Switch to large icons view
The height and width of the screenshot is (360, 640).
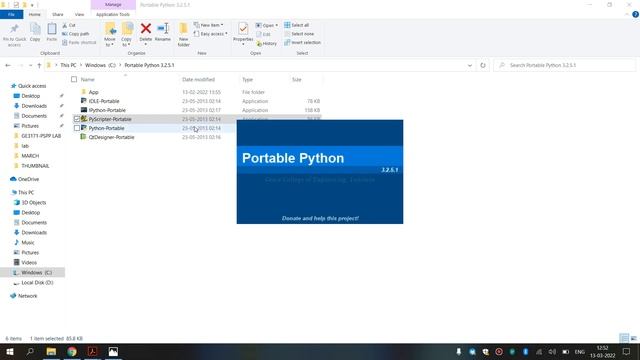tap(633, 338)
